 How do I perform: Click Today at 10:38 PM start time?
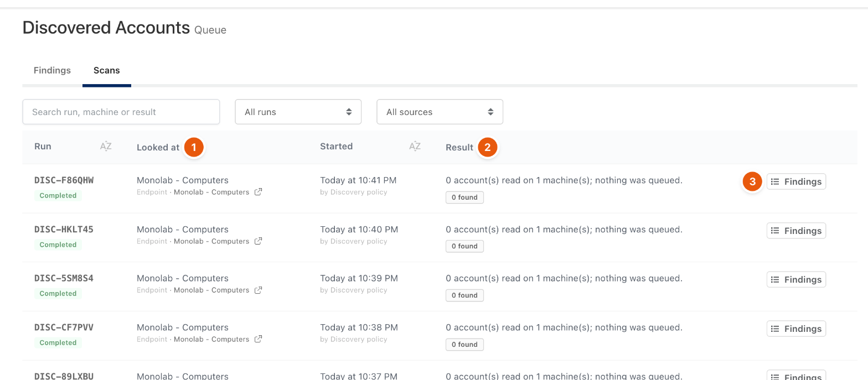tap(359, 327)
